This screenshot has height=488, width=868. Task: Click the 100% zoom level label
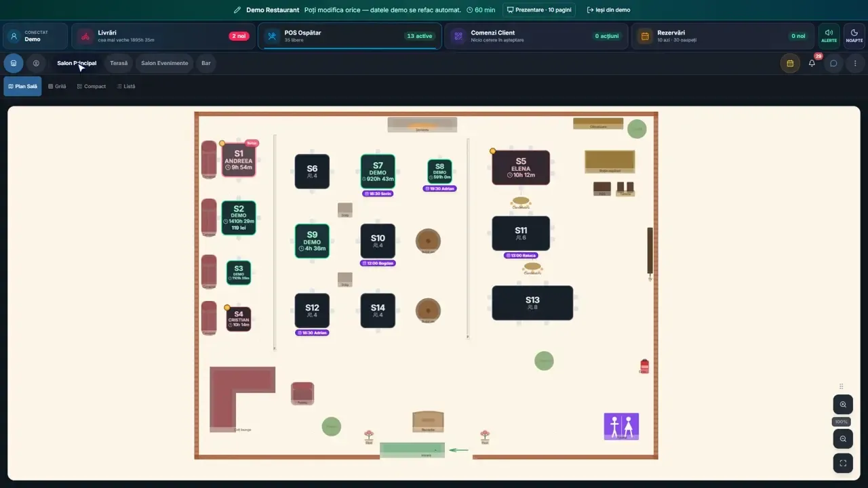pyautogui.click(x=842, y=422)
